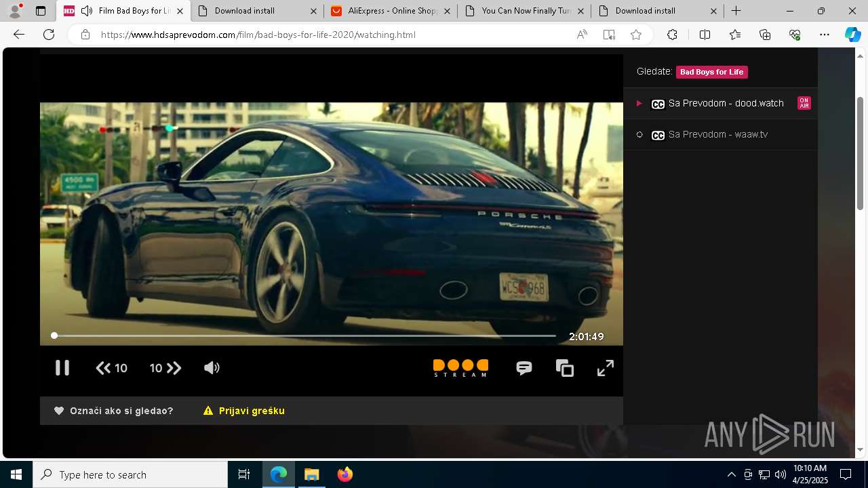Screen dimensions: 868x488
Task: View site information lock icon
Action: click(85, 35)
